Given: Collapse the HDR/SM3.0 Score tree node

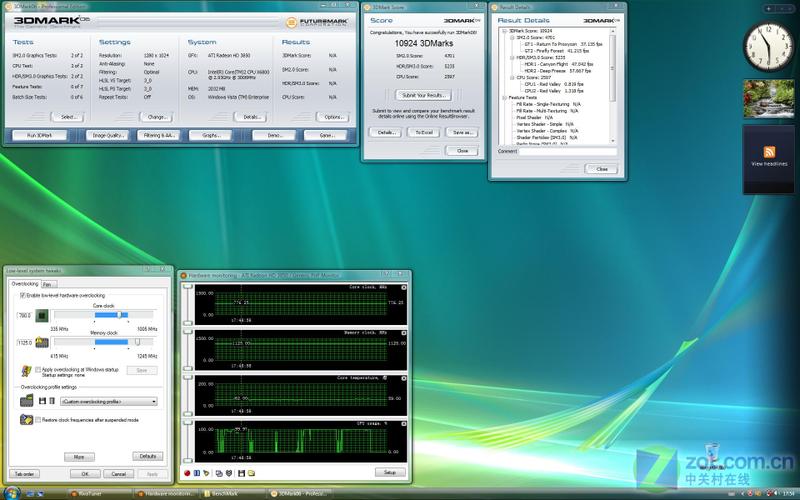Looking at the screenshot, I should click(x=512, y=58).
